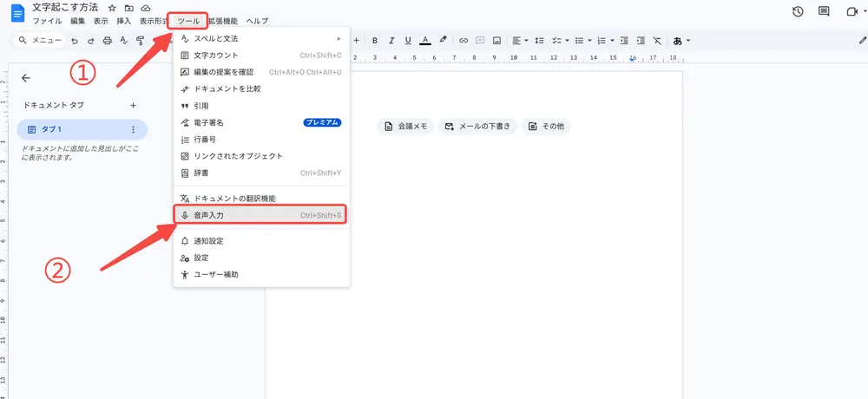The image size is (868, 399).
Task: Open 設定 preferences entry
Action: click(261, 258)
